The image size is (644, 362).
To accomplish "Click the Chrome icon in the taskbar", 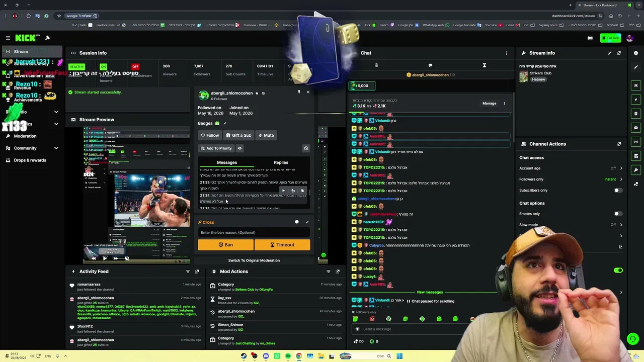I will [x=299, y=356].
